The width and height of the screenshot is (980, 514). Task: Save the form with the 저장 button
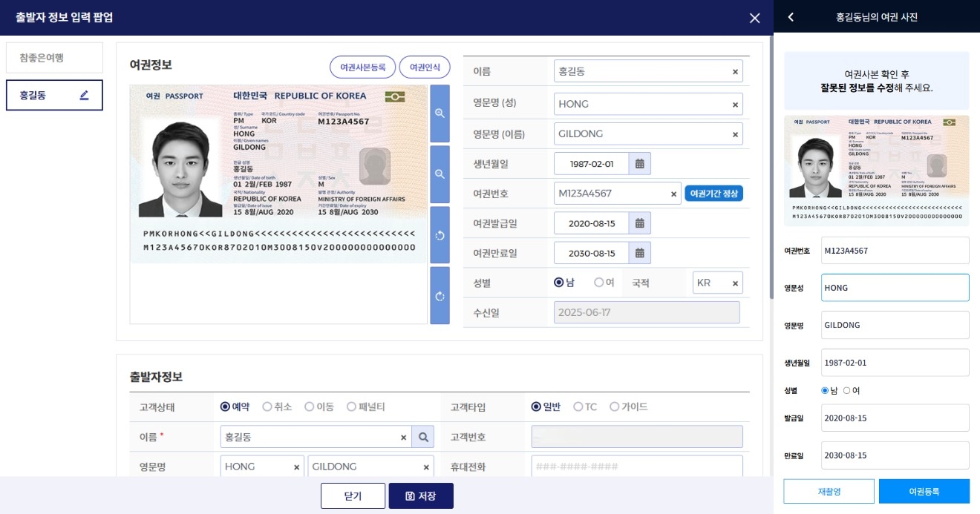421,495
